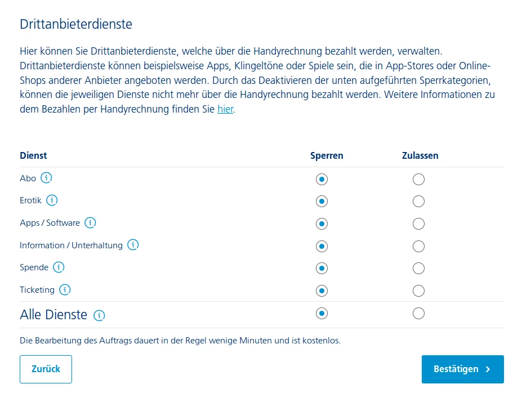Click the info icon beside Alle Dienste
Screen dimensions: 522x420
click(x=99, y=315)
